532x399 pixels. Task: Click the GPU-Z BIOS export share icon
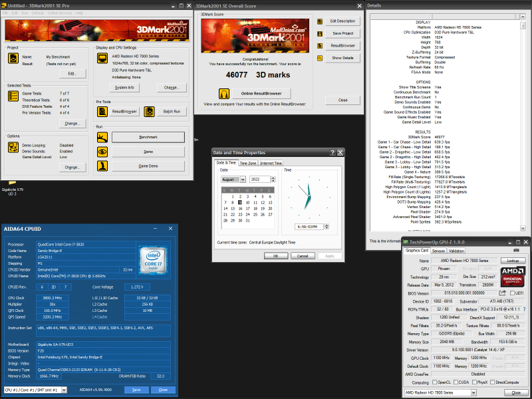coord(503,293)
